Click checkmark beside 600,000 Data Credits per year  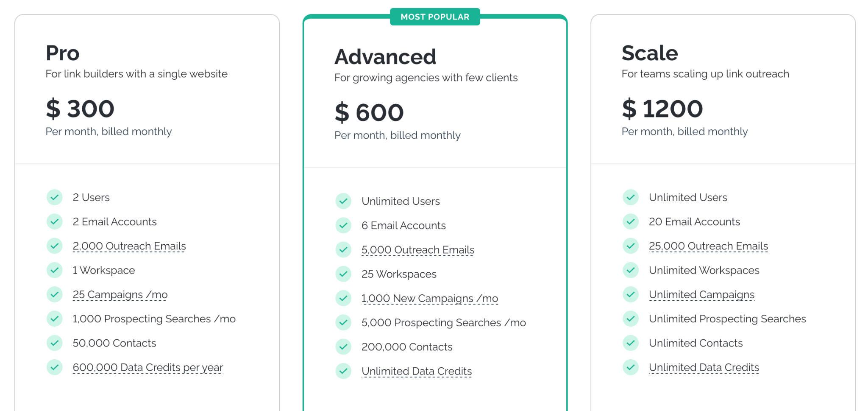55,367
